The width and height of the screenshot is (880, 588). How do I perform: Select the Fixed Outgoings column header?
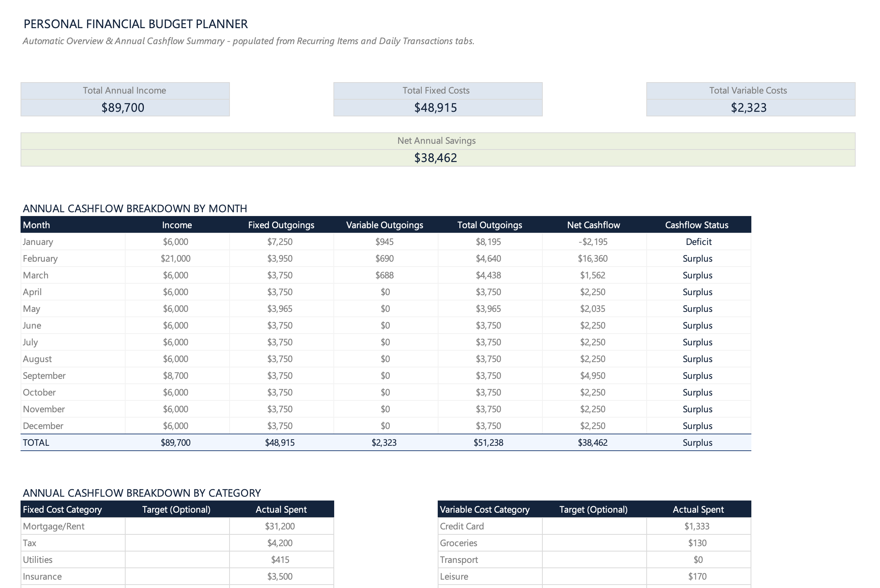point(281,225)
